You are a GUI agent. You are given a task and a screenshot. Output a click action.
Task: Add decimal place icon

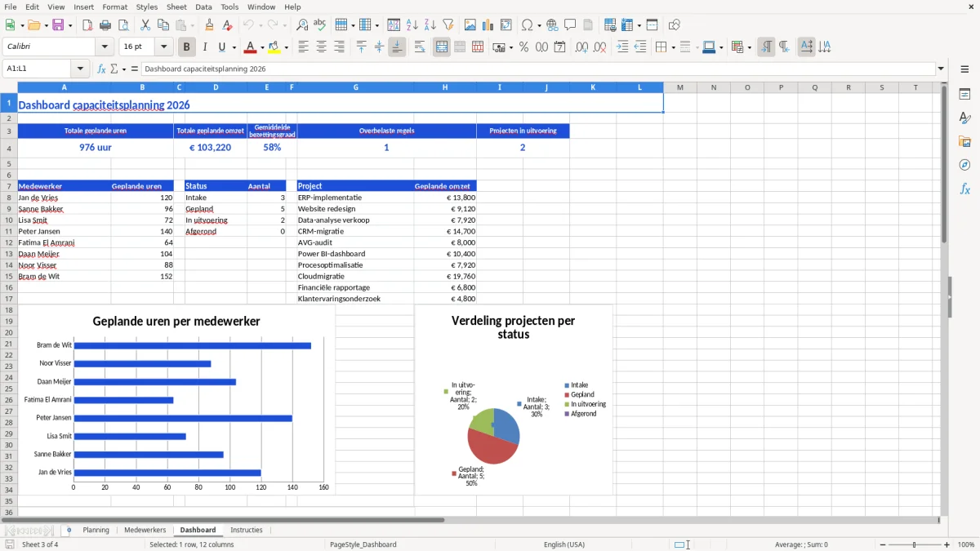[582, 47]
